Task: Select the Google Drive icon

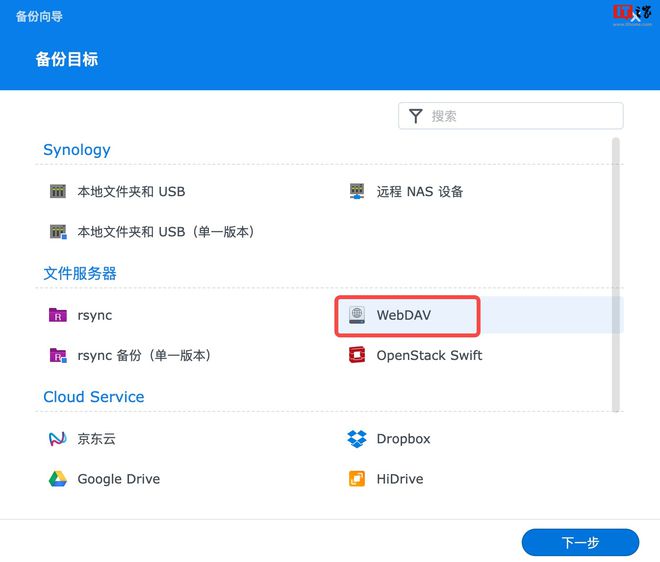Action: click(58, 479)
